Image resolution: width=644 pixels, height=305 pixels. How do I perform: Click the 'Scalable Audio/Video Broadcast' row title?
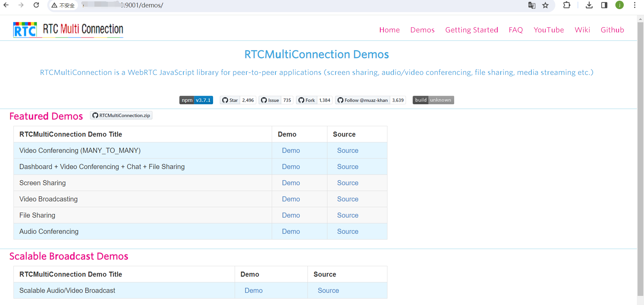tap(67, 290)
